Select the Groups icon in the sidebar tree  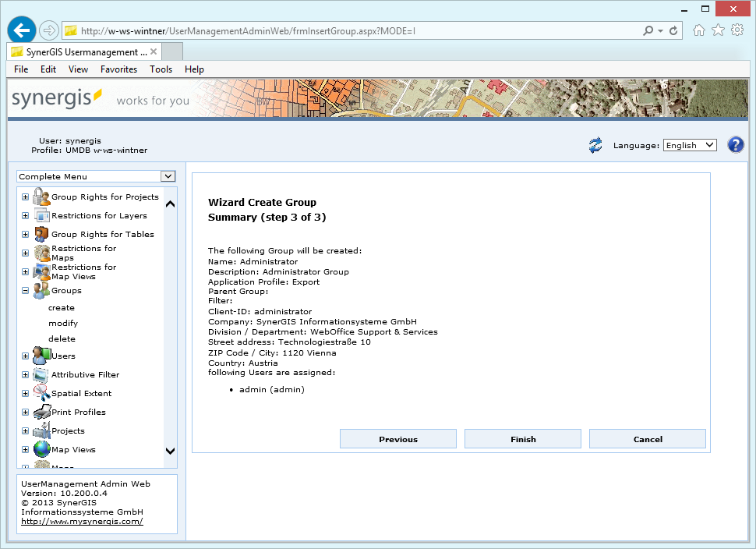[41, 290]
